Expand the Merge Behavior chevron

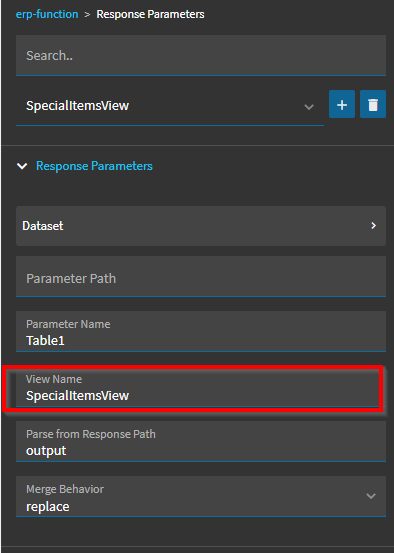[x=371, y=496]
